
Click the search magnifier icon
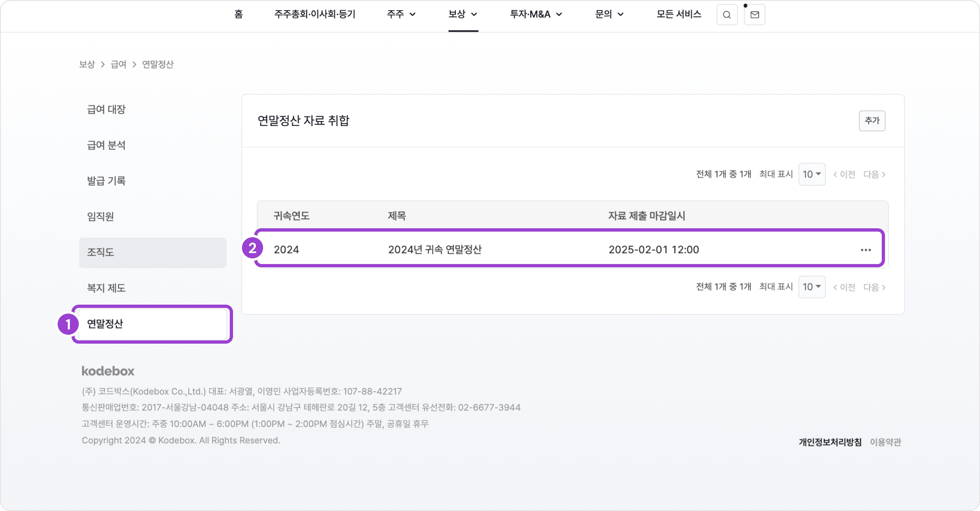727,15
